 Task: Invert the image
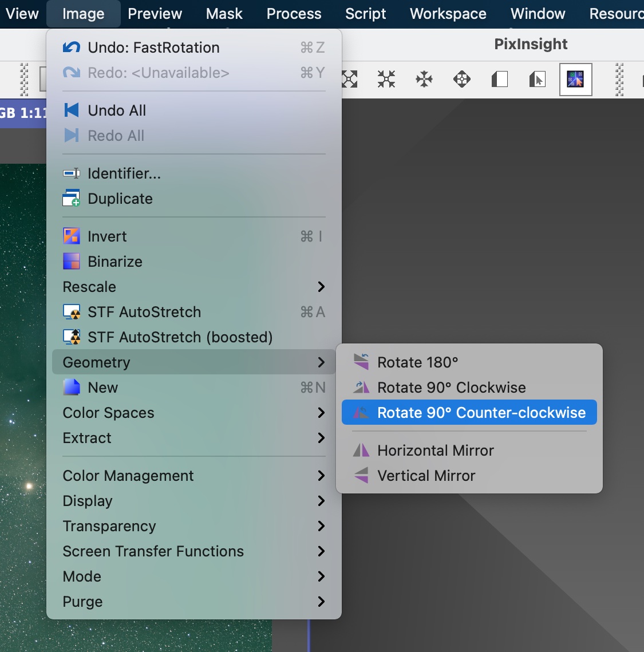tap(107, 236)
